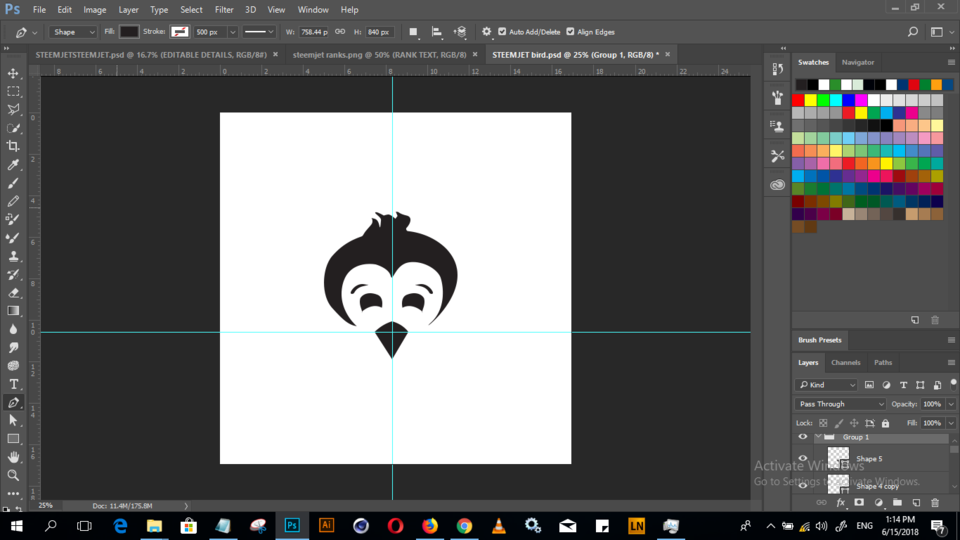Select the Rectangle shape tool
The width and height of the screenshot is (960, 540).
point(13,439)
